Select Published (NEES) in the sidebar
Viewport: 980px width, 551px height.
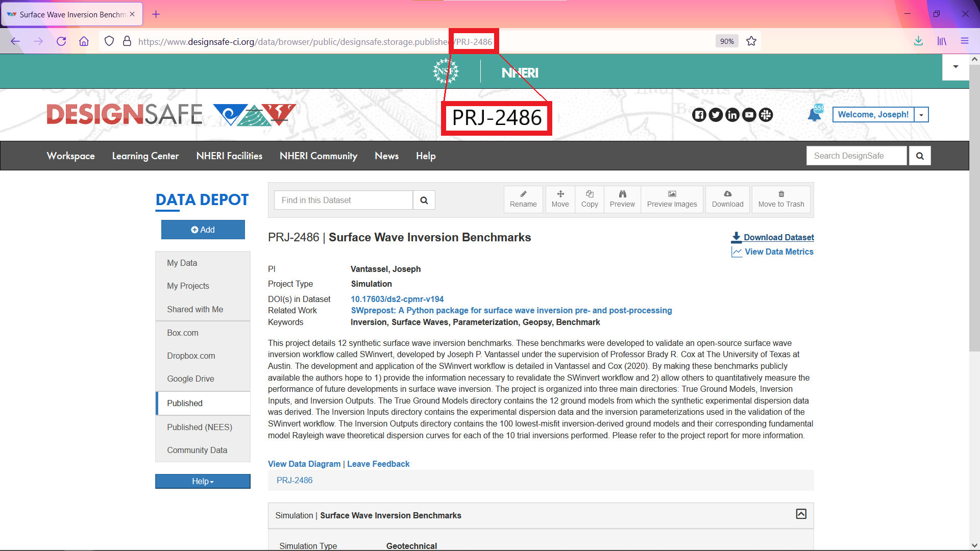[203, 427]
